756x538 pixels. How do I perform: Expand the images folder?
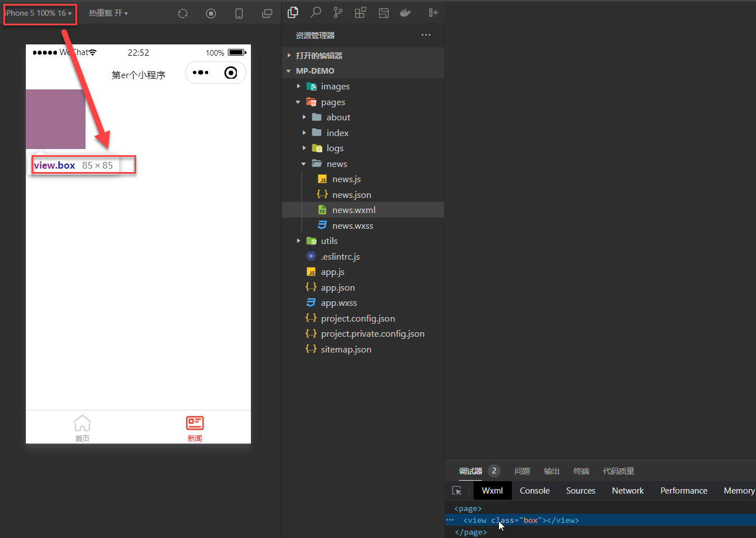335,87
